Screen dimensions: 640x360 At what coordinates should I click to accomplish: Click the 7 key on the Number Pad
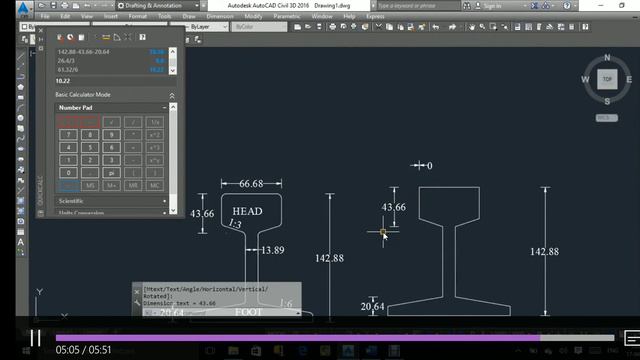69,135
